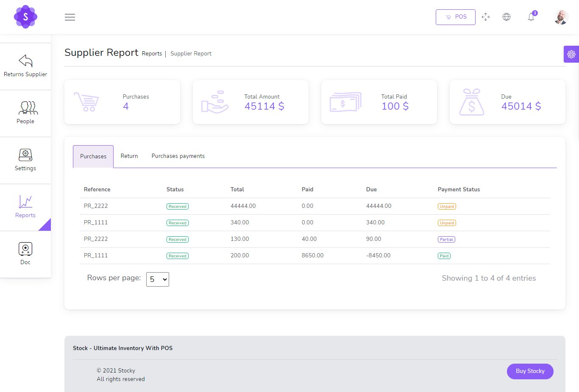Click the Buy Stocky button

pos(530,371)
